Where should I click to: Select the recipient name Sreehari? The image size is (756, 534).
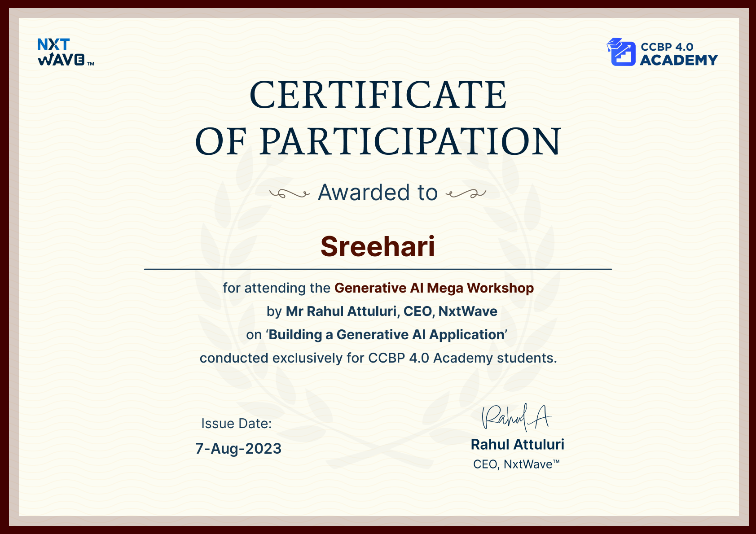378,247
